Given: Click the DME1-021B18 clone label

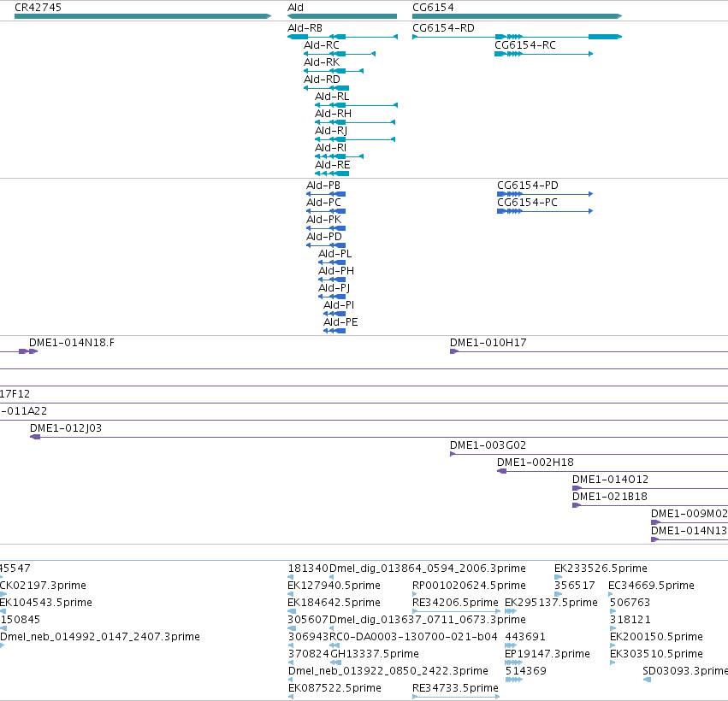Looking at the screenshot, I should coord(610,497).
